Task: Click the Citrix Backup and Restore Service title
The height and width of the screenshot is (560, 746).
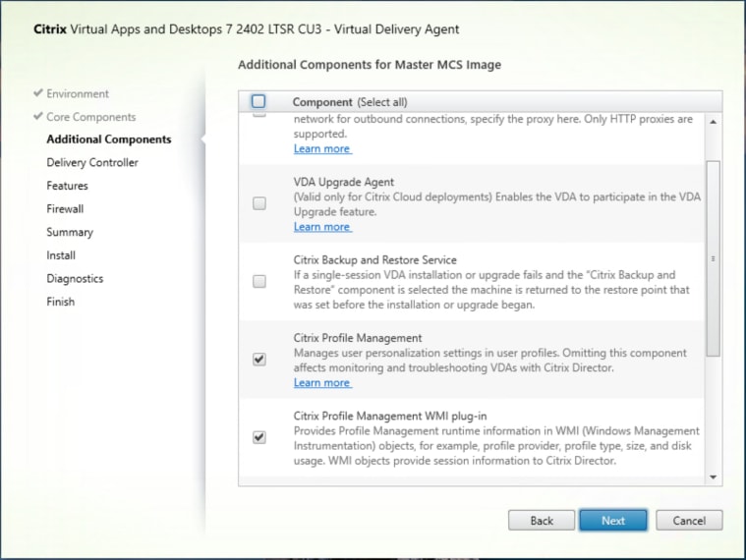Action: [374, 260]
